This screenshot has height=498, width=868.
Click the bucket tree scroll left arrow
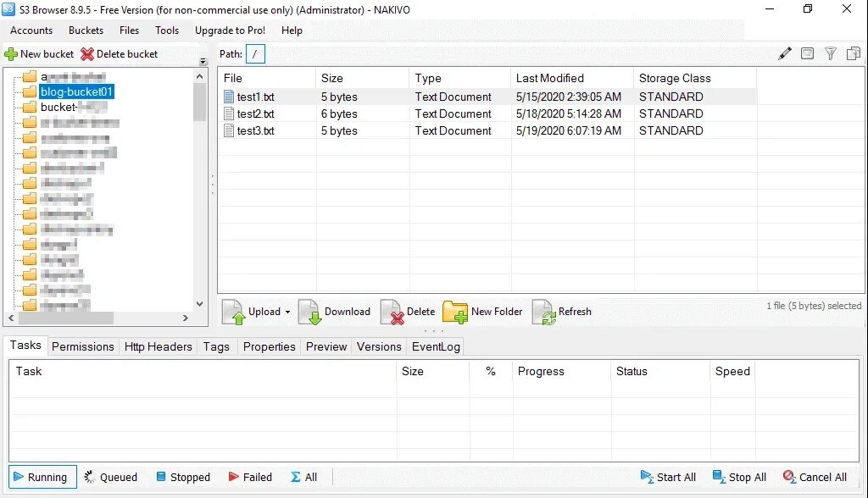pos(11,318)
